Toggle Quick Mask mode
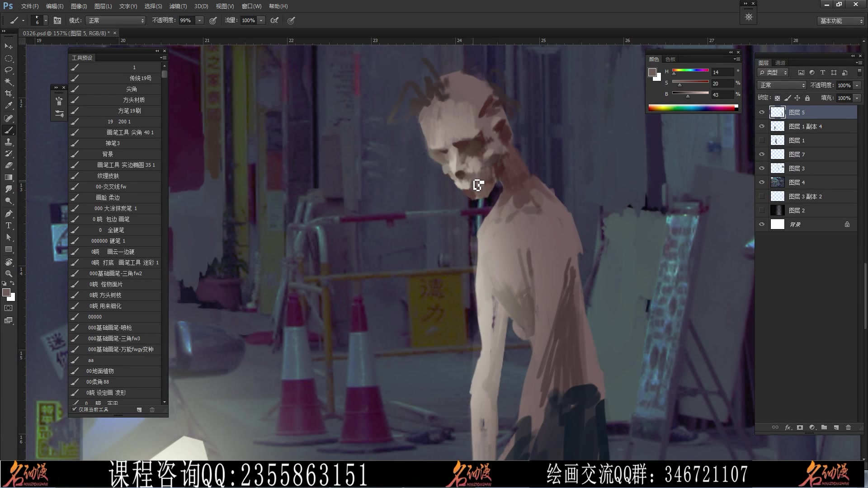 [9, 308]
